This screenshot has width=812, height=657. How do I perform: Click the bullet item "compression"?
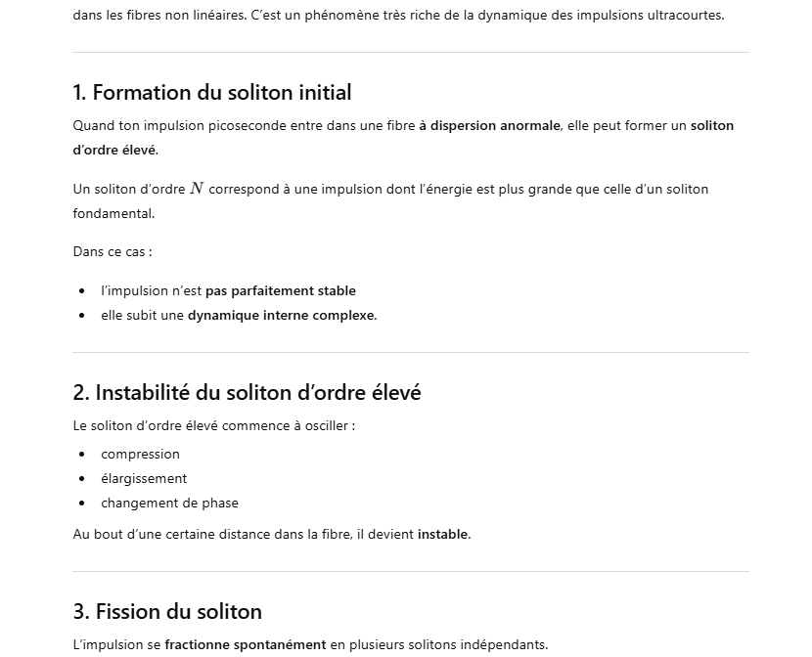pyautogui.click(x=140, y=454)
